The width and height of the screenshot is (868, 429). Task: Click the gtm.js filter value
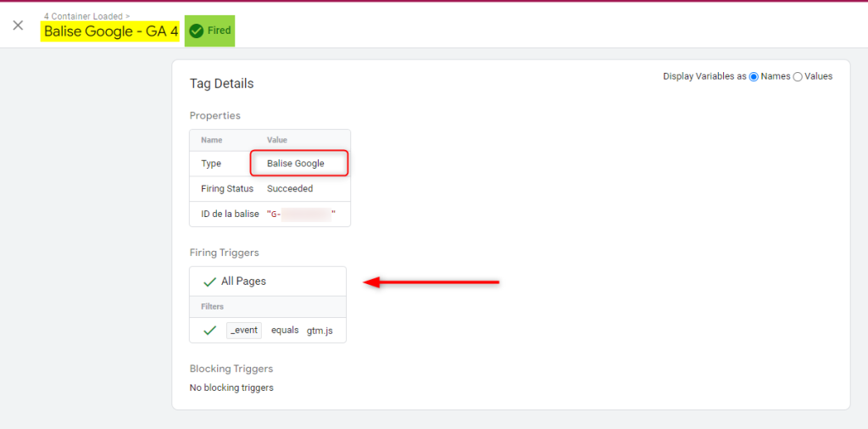click(320, 331)
